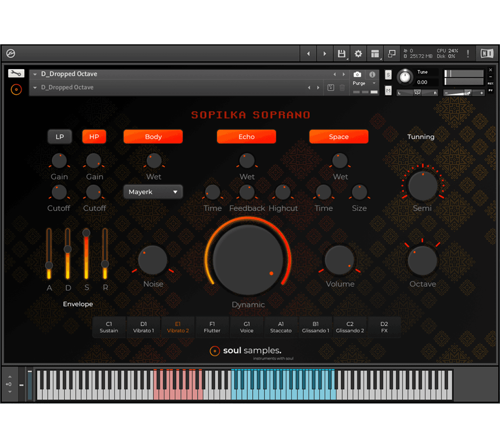Select next instrument with the arrow in the D_Dropped Octave top row
Image resolution: width=500 pixels, height=448 pixels.
pyautogui.click(x=344, y=74)
